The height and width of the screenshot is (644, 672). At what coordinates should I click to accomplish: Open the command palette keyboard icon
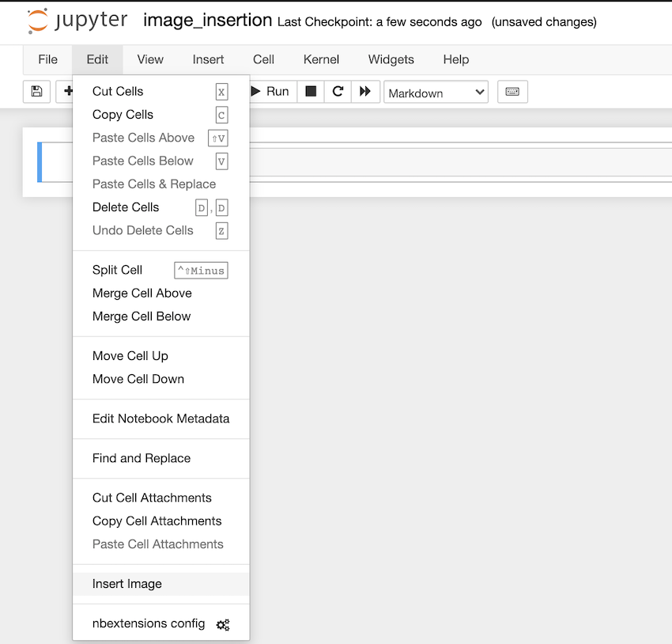tap(512, 91)
